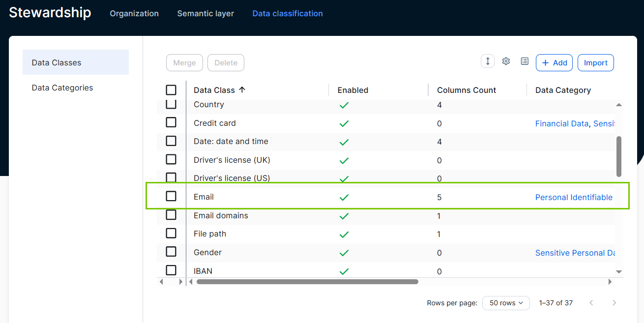The image size is (644, 323).
Task: Select the Email row checkbox
Action: tap(171, 196)
